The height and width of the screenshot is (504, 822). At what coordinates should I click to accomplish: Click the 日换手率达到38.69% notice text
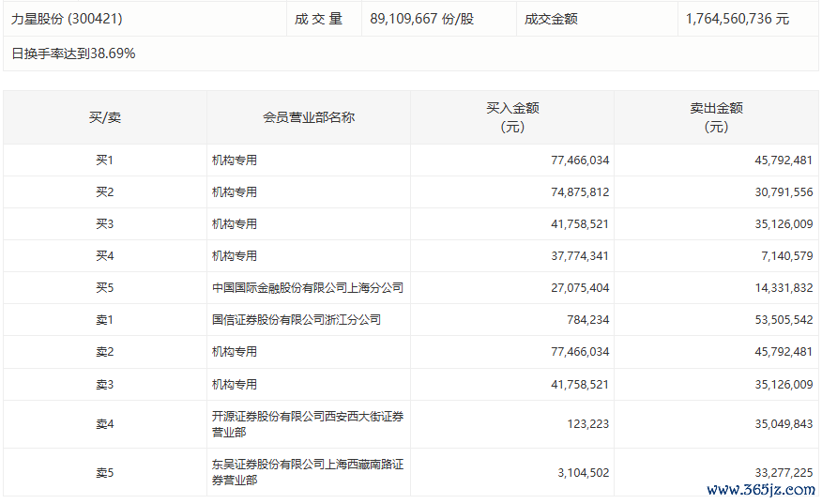pyautogui.click(x=73, y=53)
